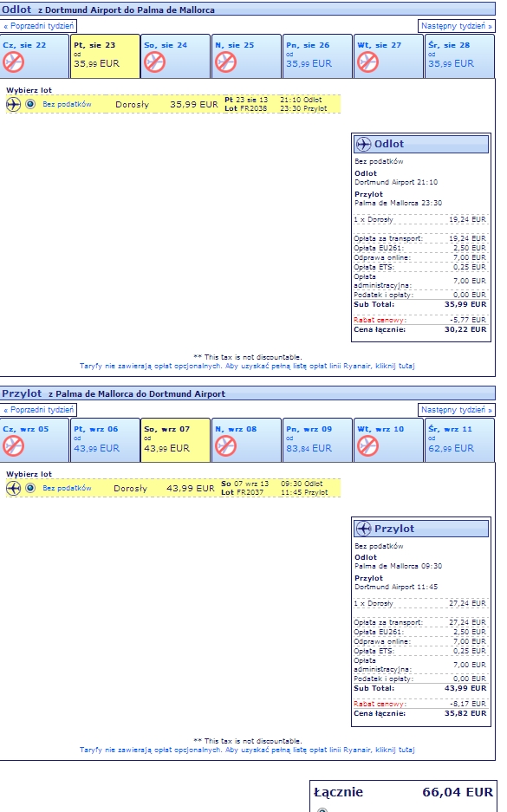Switch to the Pn, sie 26 departure date tab
The width and height of the screenshot is (507, 812).
[x=317, y=56]
